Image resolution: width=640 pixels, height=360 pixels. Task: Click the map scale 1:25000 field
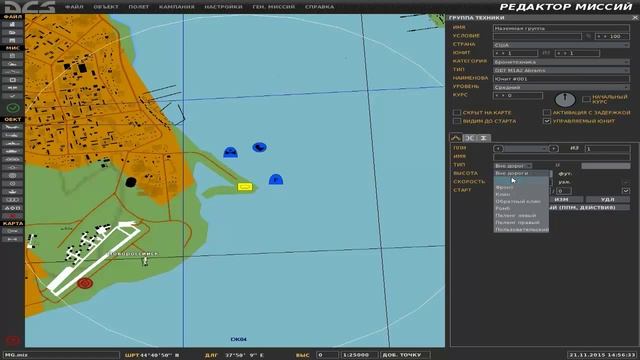[x=359, y=355]
